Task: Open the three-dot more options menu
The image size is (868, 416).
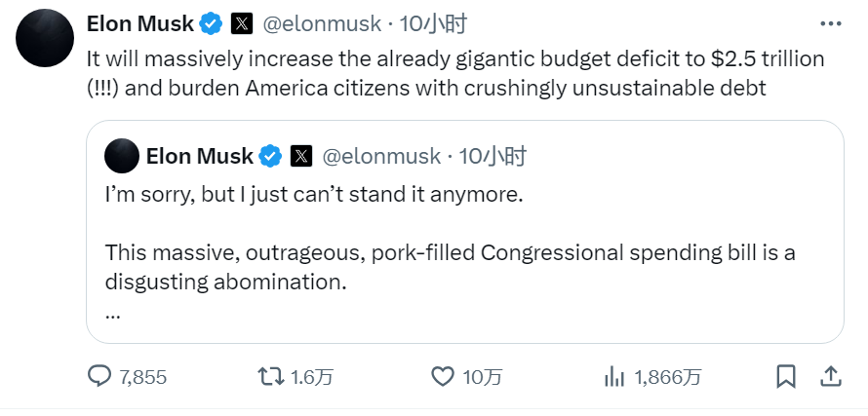Action: [x=830, y=23]
